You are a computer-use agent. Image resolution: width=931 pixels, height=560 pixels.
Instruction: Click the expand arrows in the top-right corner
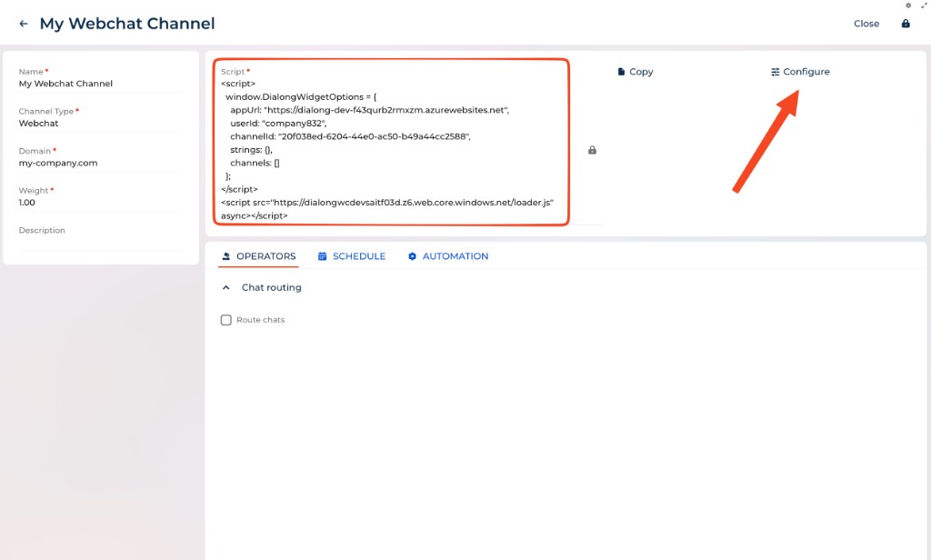point(924,5)
